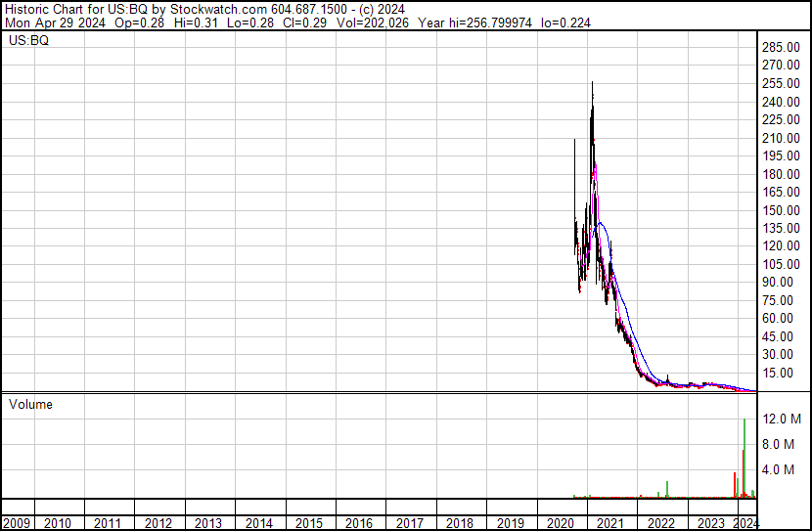The width and height of the screenshot is (812, 531).
Task: Click the green volume spike in 2022
Action: click(667, 490)
